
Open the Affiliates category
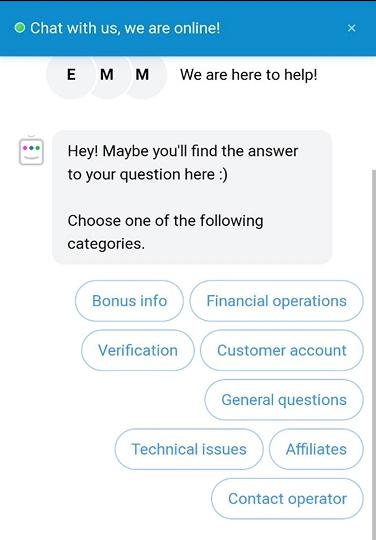coord(316,449)
